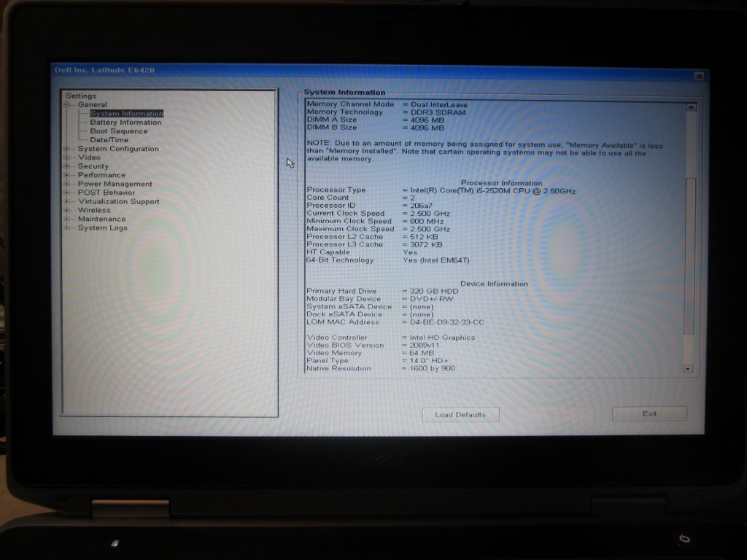Click the Video Controller Intel HD Graphics value
The image size is (747, 560).
(442, 338)
